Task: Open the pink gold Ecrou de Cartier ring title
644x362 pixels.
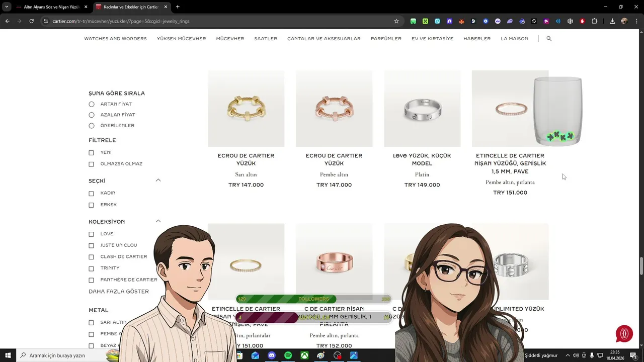Action: 334,160
